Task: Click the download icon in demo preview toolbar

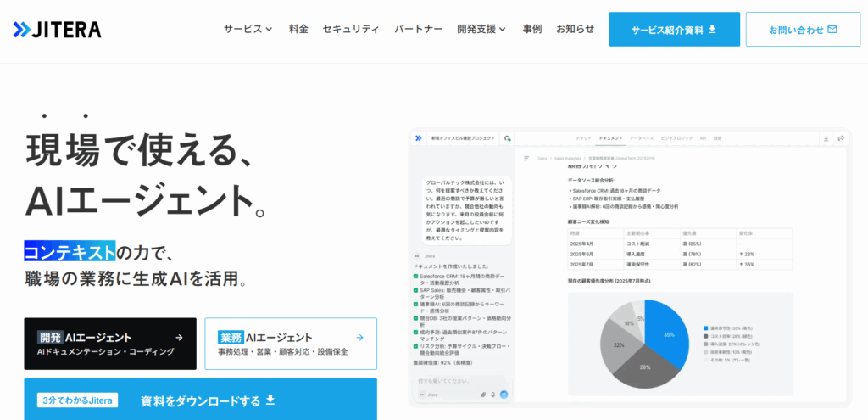Action: tap(826, 138)
